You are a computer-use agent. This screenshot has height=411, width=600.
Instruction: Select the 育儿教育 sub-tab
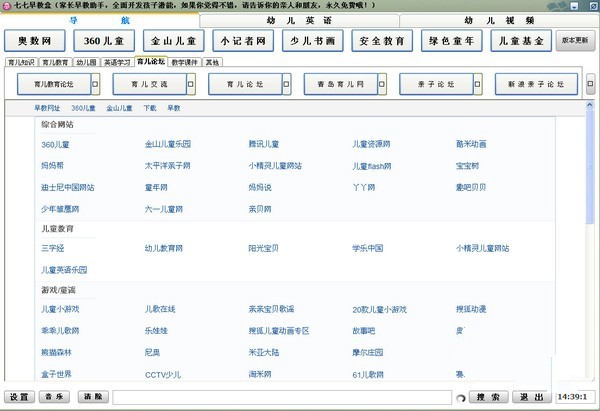[x=55, y=62]
